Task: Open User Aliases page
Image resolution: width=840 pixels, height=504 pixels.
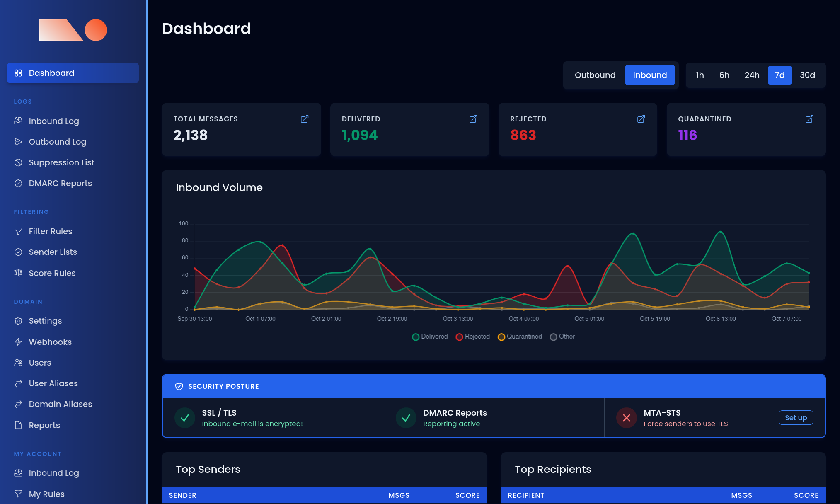Action: pos(73,383)
